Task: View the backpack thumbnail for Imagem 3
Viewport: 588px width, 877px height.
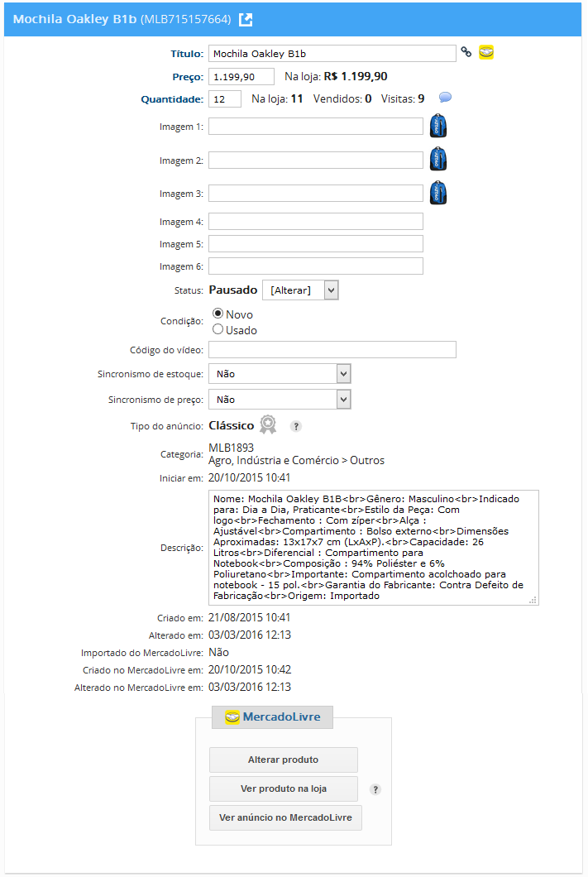Action: [x=438, y=193]
